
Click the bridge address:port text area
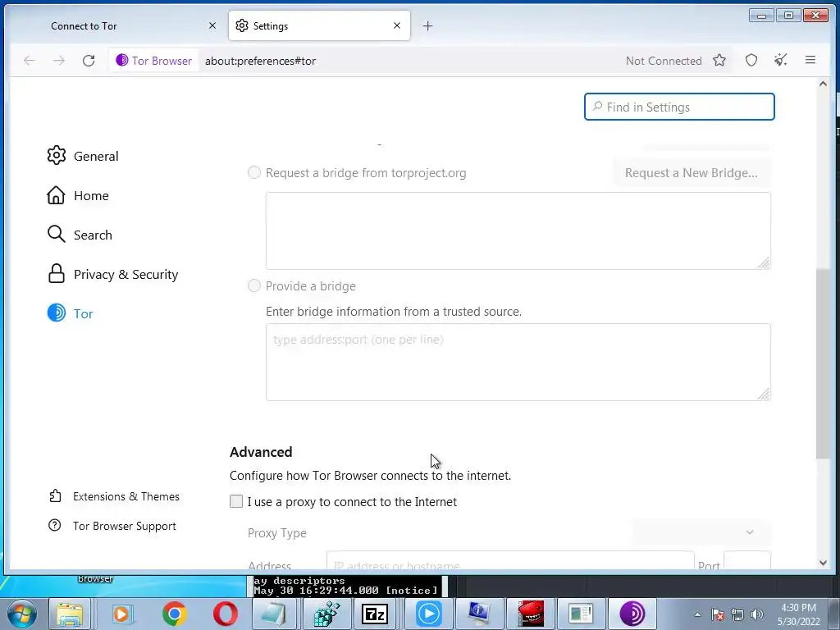point(518,362)
